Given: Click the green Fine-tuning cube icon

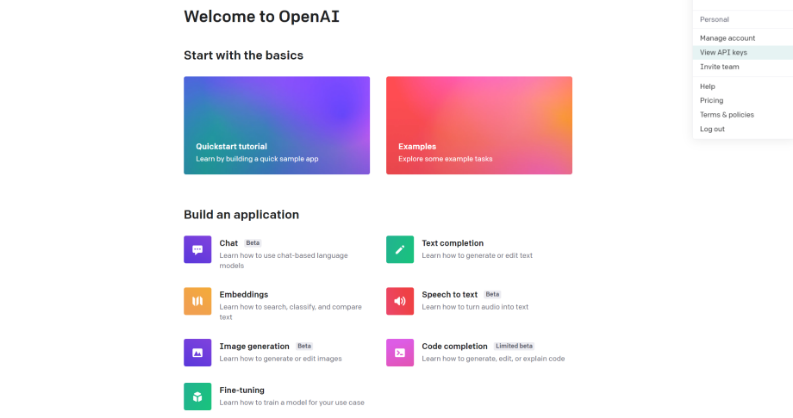Looking at the screenshot, I should click(197, 396).
